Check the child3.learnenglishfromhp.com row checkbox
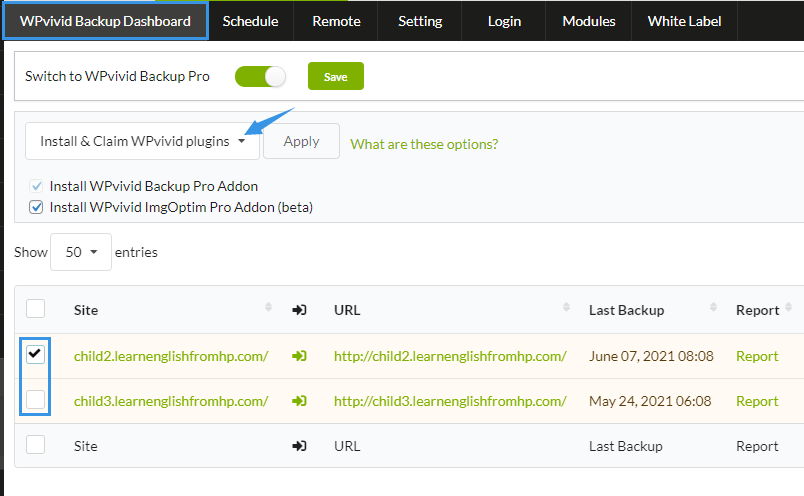The image size is (804, 496). click(35, 400)
